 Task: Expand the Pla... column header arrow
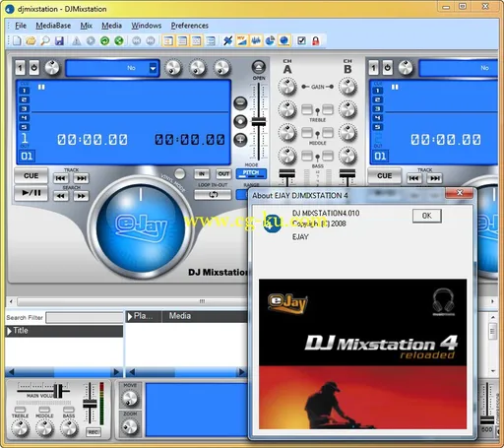[130, 317]
